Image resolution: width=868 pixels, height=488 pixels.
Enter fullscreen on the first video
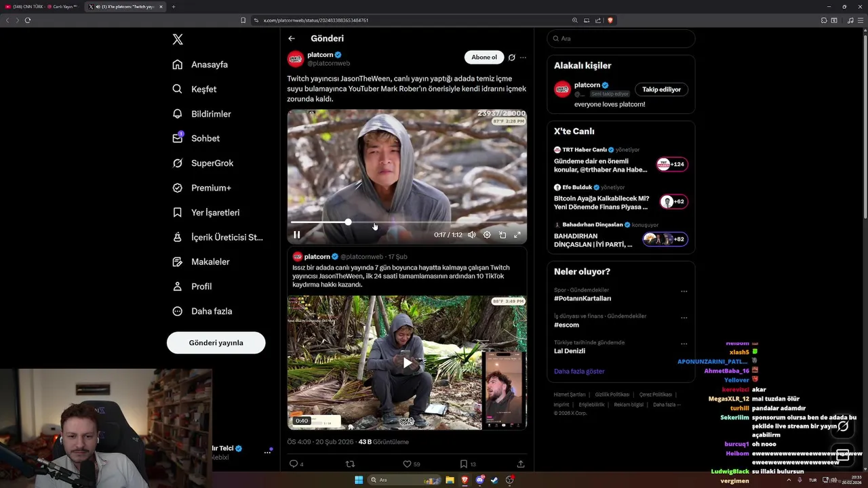point(517,235)
